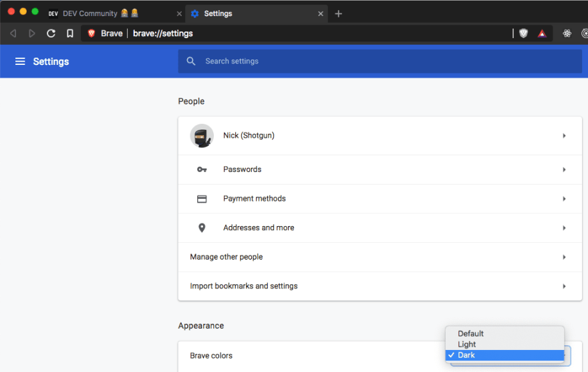Open Passwords settings

[380, 170]
